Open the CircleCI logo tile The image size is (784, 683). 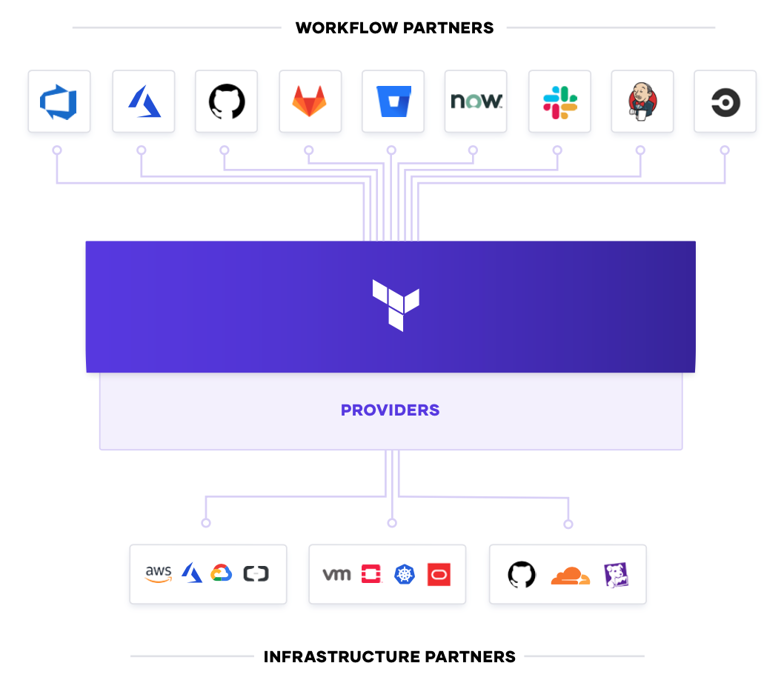[725, 101]
